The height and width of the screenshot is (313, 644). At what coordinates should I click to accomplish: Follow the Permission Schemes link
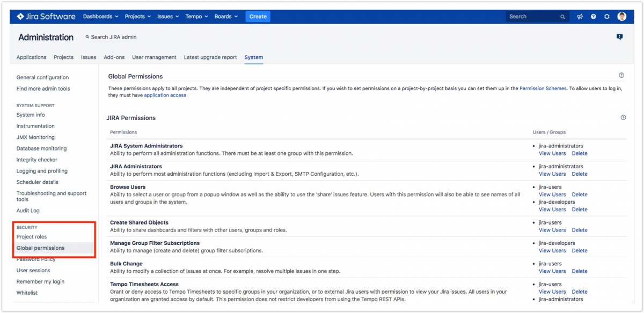click(x=543, y=88)
